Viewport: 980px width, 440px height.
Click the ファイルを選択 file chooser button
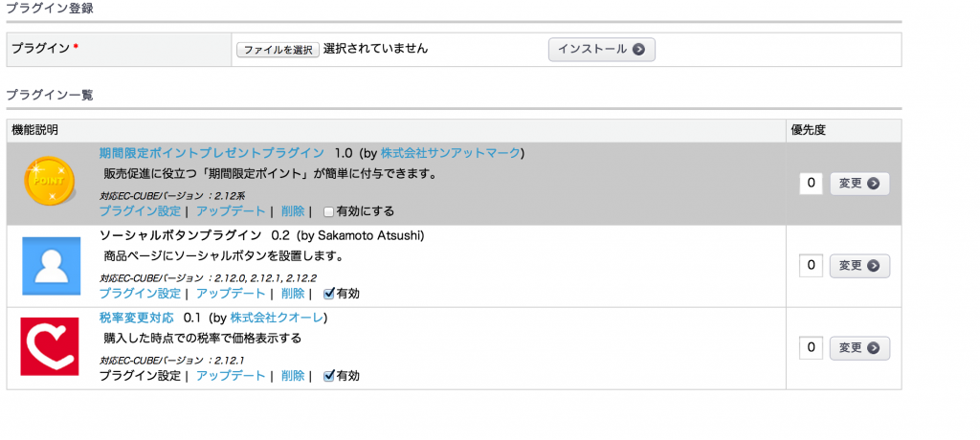tap(278, 50)
